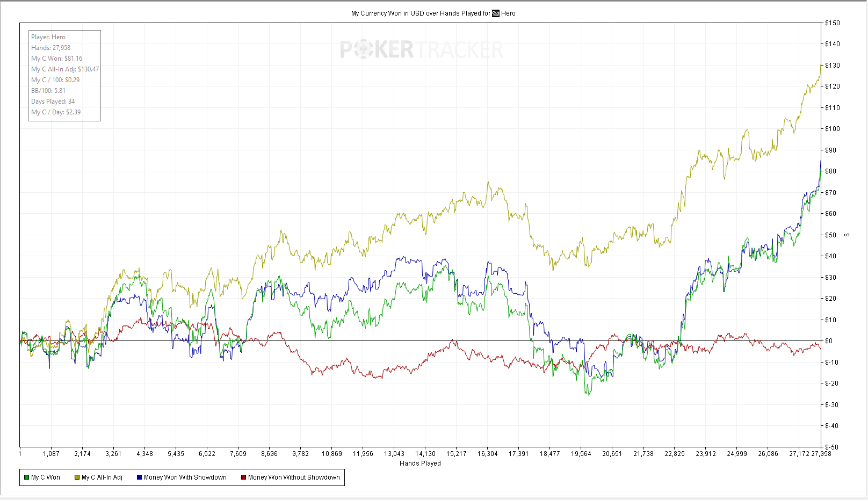The image size is (868, 500).
Task: Click the "14,130" x-axis label
Action: (425, 454)
